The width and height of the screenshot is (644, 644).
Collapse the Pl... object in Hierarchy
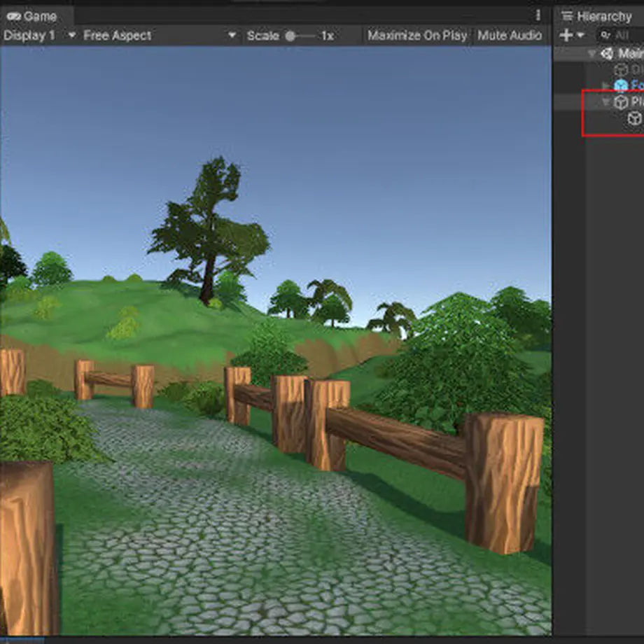point(605,102)
